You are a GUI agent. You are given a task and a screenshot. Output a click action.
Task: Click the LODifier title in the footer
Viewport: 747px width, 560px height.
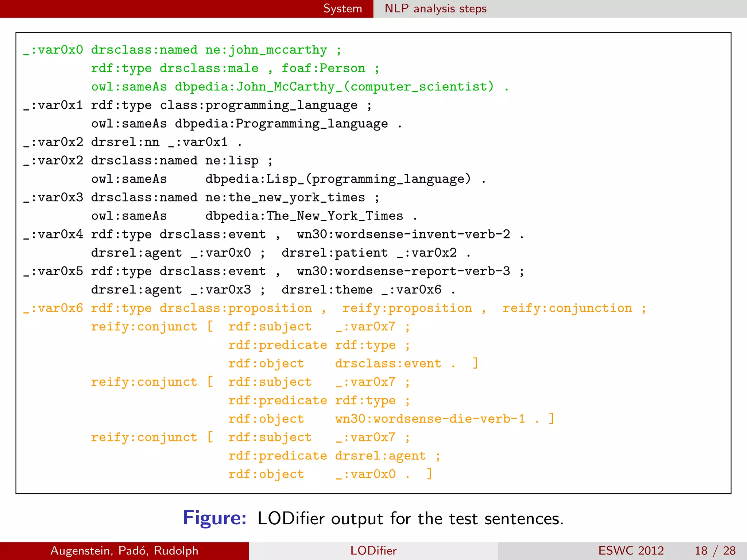coord(373,551)
